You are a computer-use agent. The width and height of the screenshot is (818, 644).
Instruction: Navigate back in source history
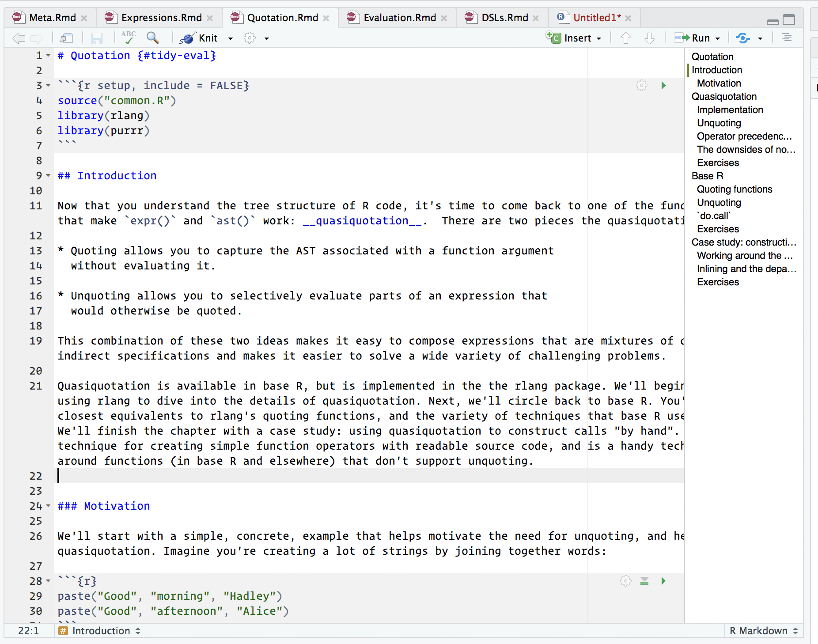(19, 38)
